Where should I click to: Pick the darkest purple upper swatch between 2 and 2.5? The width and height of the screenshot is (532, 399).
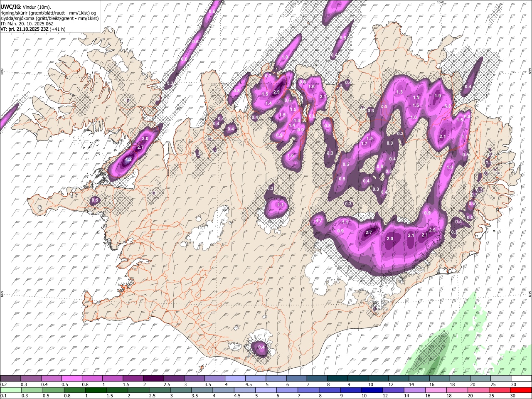point(154,378)
